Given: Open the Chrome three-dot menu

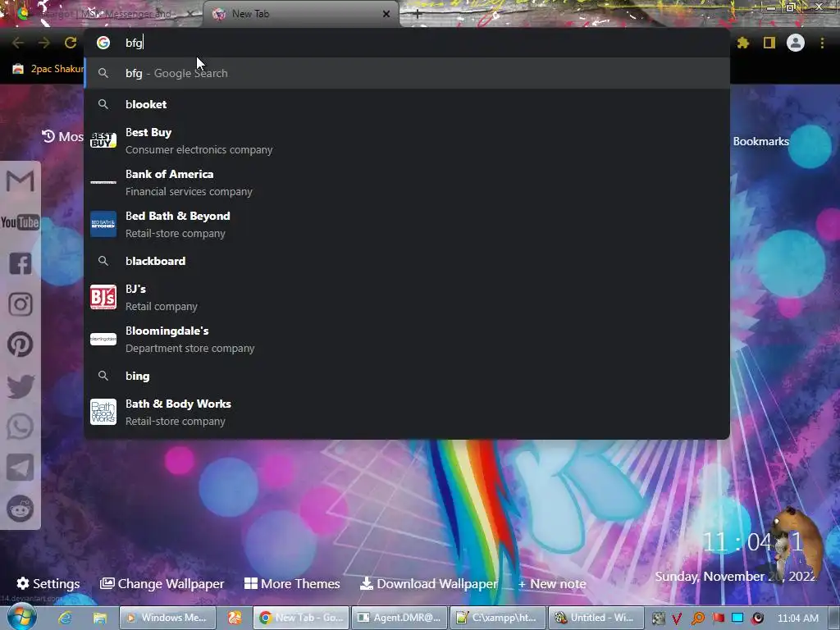Looking at the screenshot, I should click(822, 43).
